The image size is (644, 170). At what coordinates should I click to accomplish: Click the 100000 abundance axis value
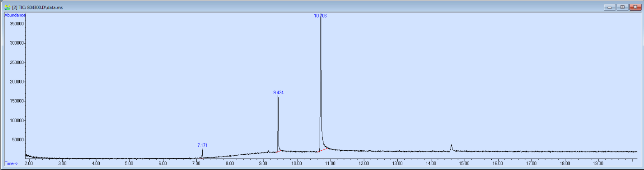[17, 120]
